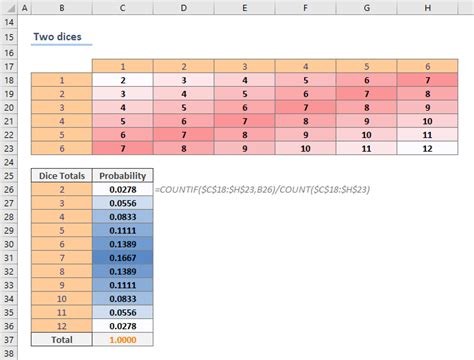This screenshot has width=474, height=360.
Task: Select dice total 10 in cell B34
Action: pyautogui.click(x=62, y=299)
